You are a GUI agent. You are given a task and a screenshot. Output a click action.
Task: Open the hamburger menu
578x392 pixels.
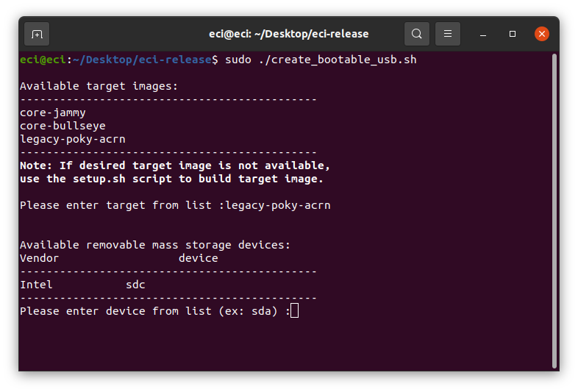tap(448, 34)
